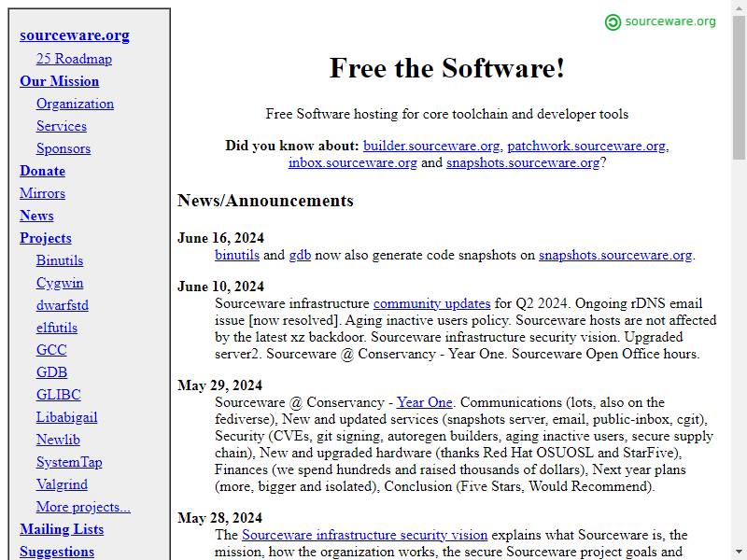The height and width of the screenshot is (560, 747).
Task: Open the Valgrind project link
Action: (62, 483)
